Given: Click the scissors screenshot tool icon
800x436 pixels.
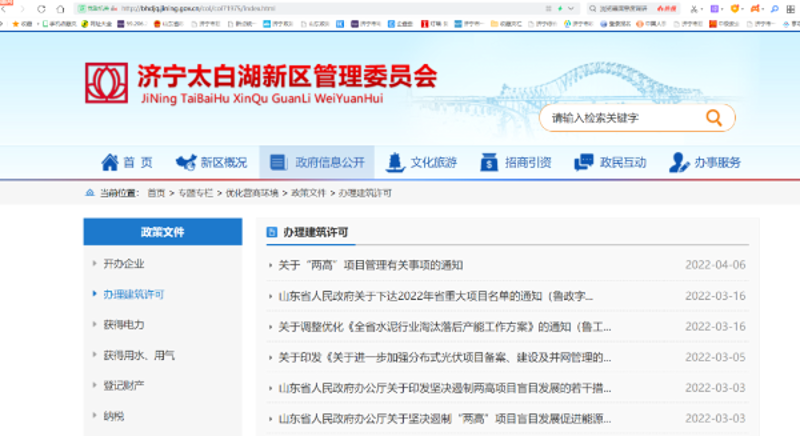Looking at the screenshot, I should pyautogui.click(x=694, y=9).
